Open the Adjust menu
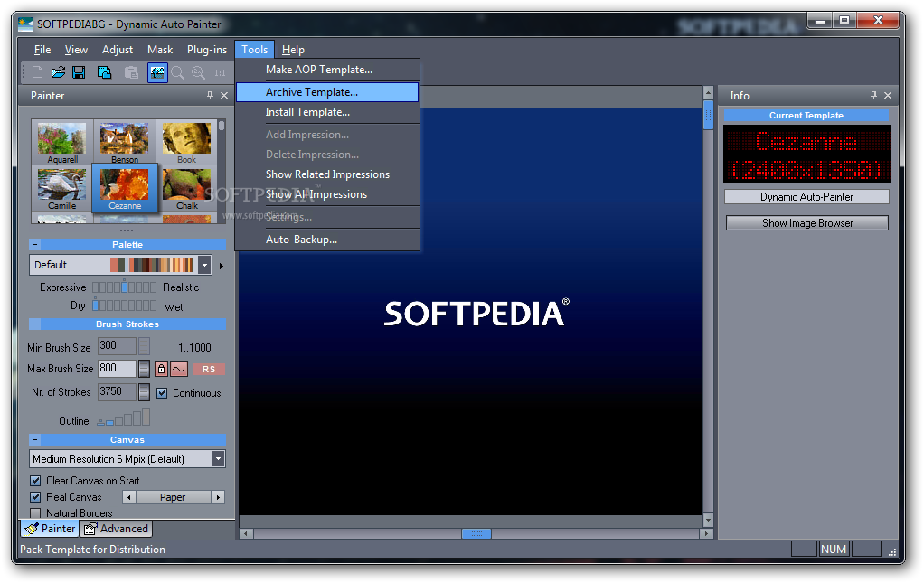The image size is (924, 583). point(118,50)
